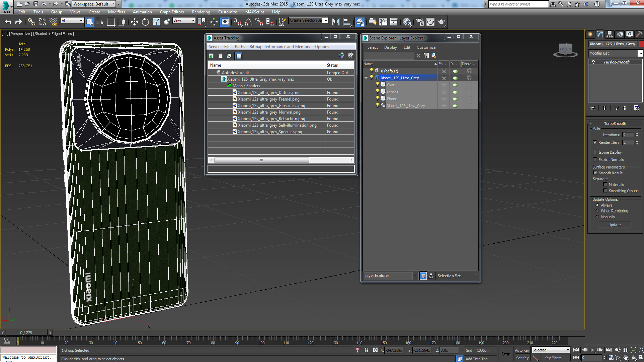The width and height of the screenshot is (644, 362).
Task: Click the Update button in TurboSmooth
Action: point(614,225)
